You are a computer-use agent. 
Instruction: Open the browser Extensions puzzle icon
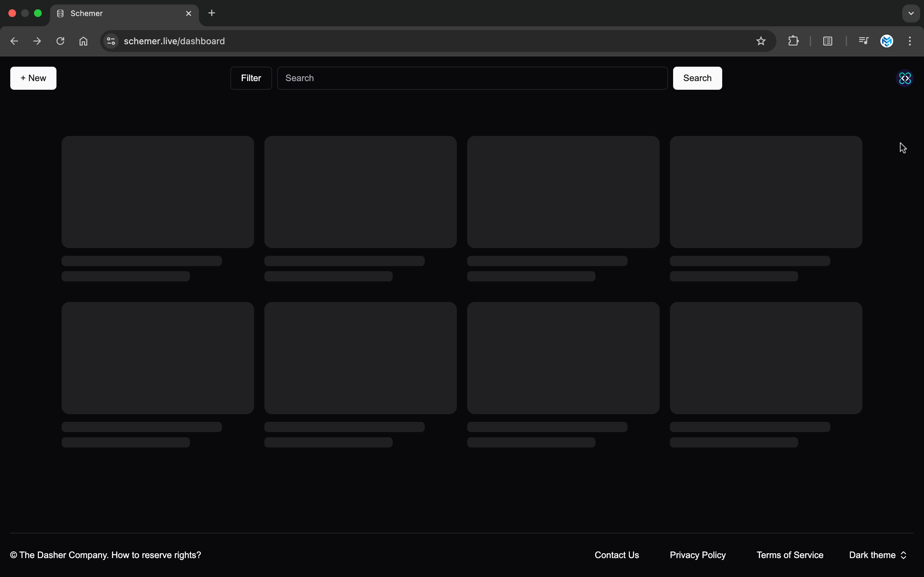[793, 41]
